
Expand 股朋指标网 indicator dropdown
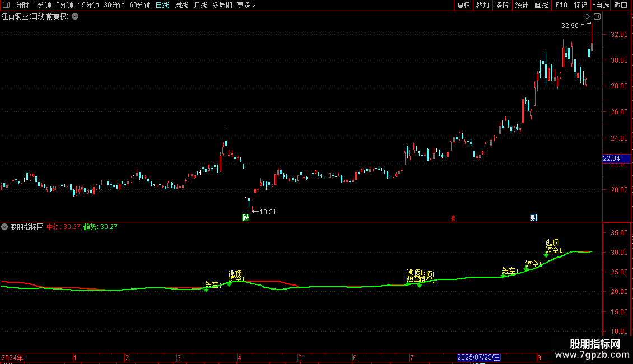click(x=4, y=227)
